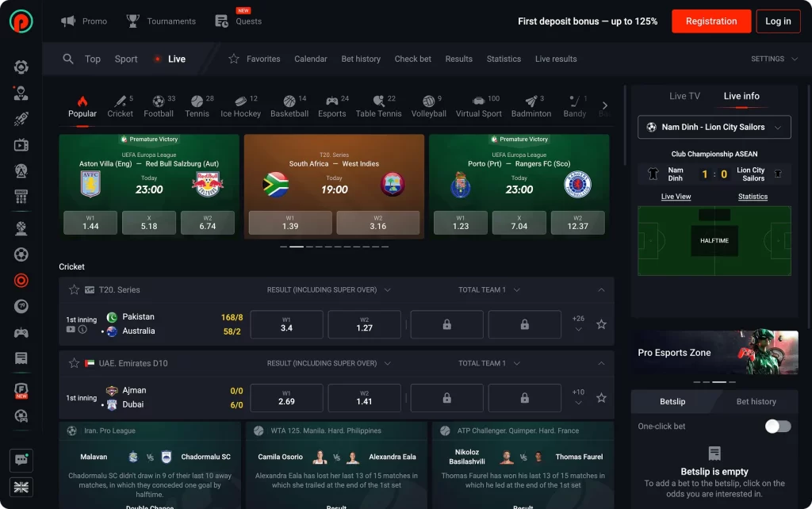Favorite the Pakistan vs Australia match
The height and width of the screenshot is (509, 812).
coord(601,324)
